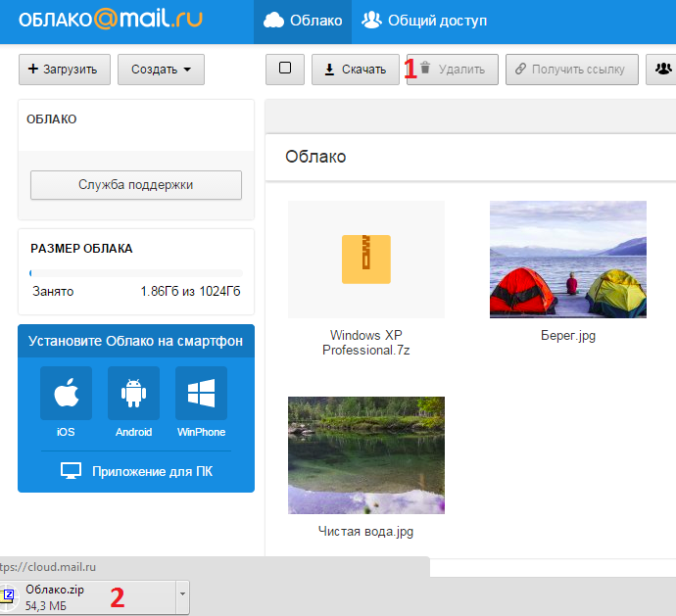Click the Скачать download button
This screenshot has width=676, height=616.
(356, 70)
